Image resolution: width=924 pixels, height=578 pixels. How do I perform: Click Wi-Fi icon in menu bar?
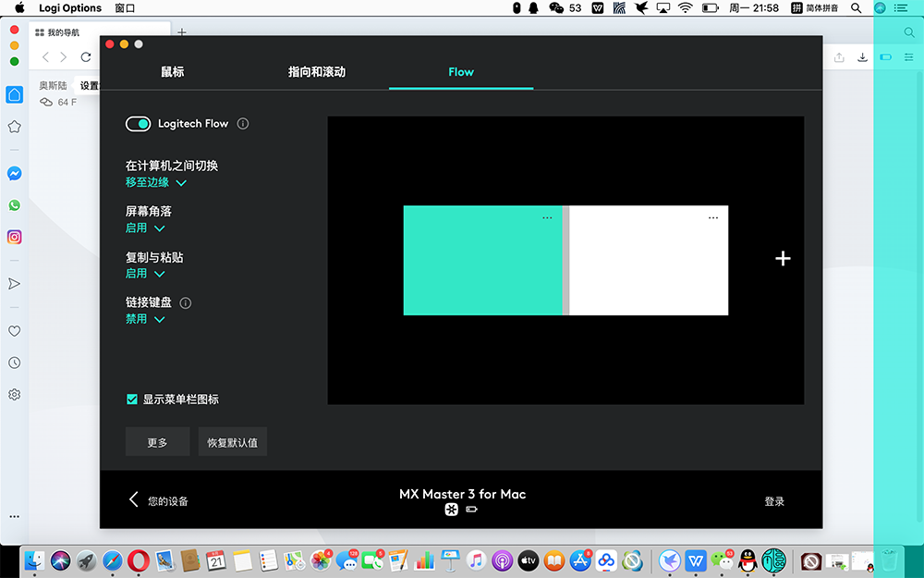[685, 7]
